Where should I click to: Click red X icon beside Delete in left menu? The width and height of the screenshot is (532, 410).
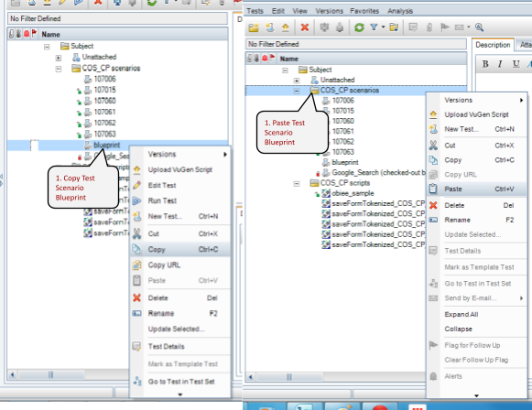(136, 297)
